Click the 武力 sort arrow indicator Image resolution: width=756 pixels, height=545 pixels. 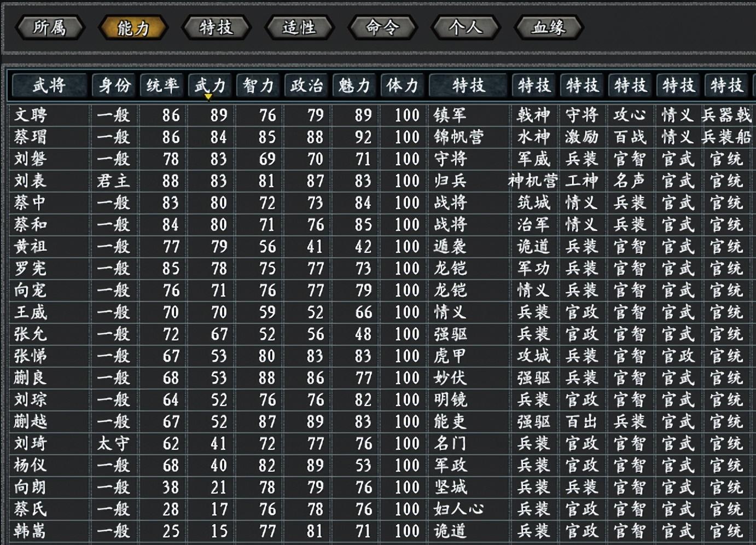[x=208, y=97]
